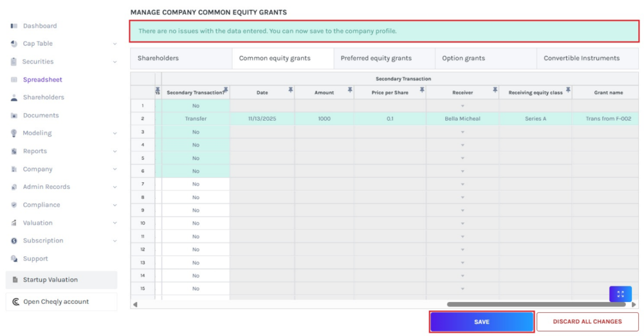The image size is (644, 336).
Task: Click the Modeling lightbulb icon
Action: (14, 133)
